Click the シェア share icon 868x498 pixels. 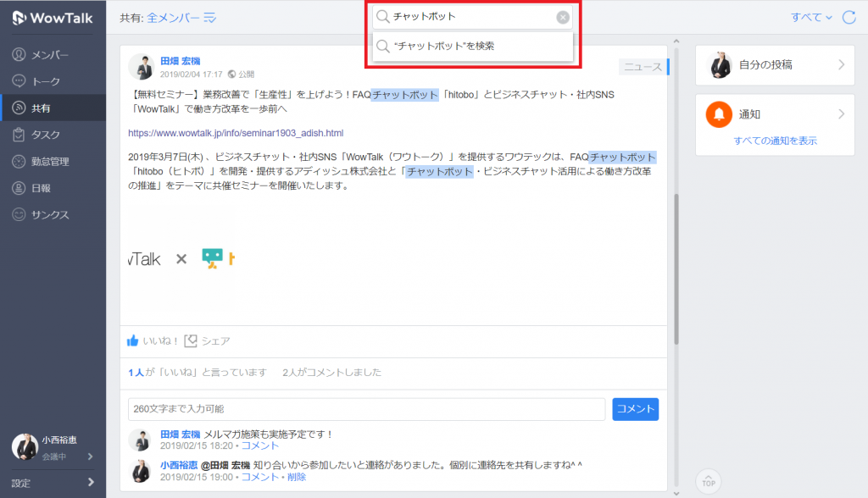[191, 340]
